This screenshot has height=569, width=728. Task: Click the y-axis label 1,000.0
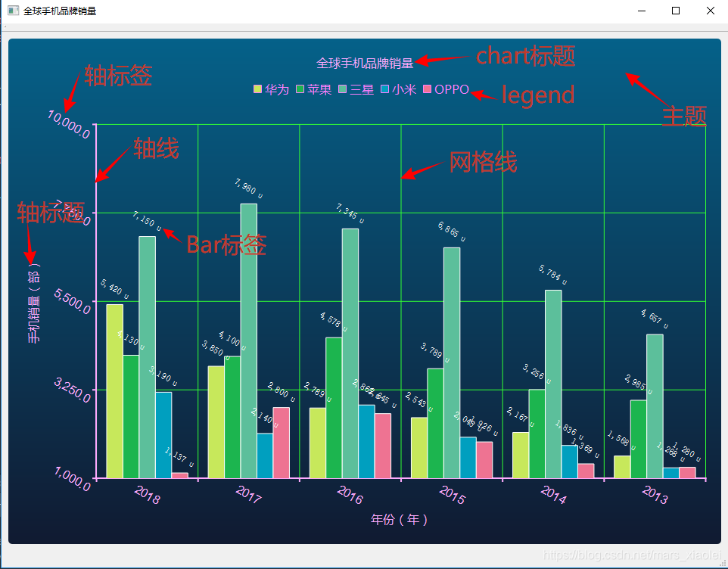point(73,478)
